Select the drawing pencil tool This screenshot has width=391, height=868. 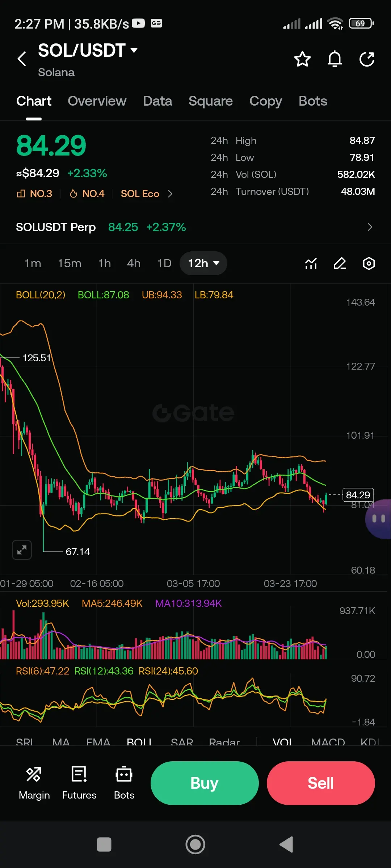pyautogui.click(x=340, y=263)
